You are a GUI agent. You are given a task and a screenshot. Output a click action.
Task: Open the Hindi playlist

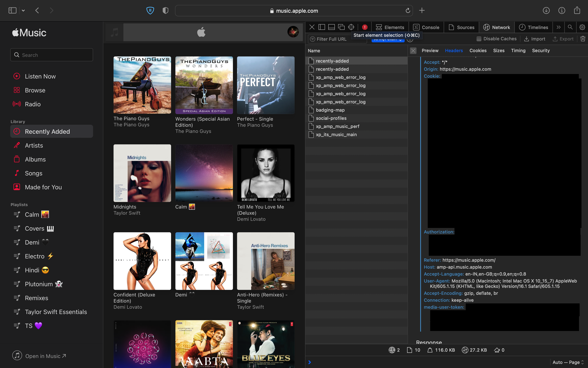tap(37, 270)
